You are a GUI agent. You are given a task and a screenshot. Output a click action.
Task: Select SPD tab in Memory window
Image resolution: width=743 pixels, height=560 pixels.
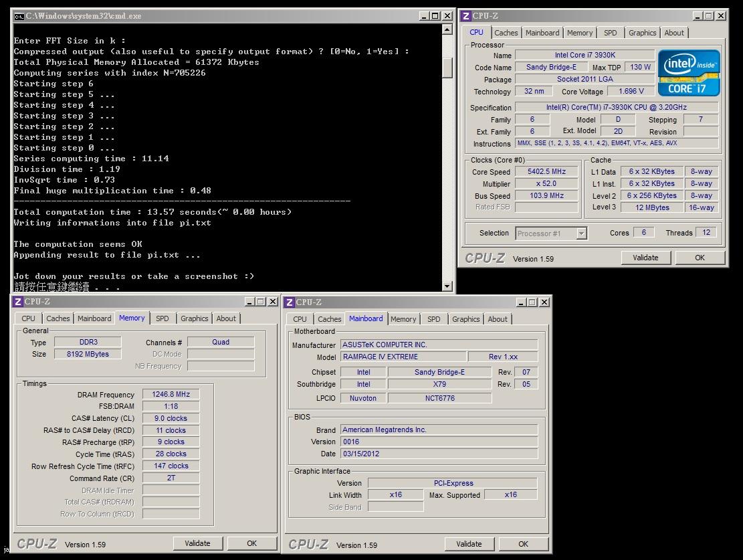[x=162, y=318]
